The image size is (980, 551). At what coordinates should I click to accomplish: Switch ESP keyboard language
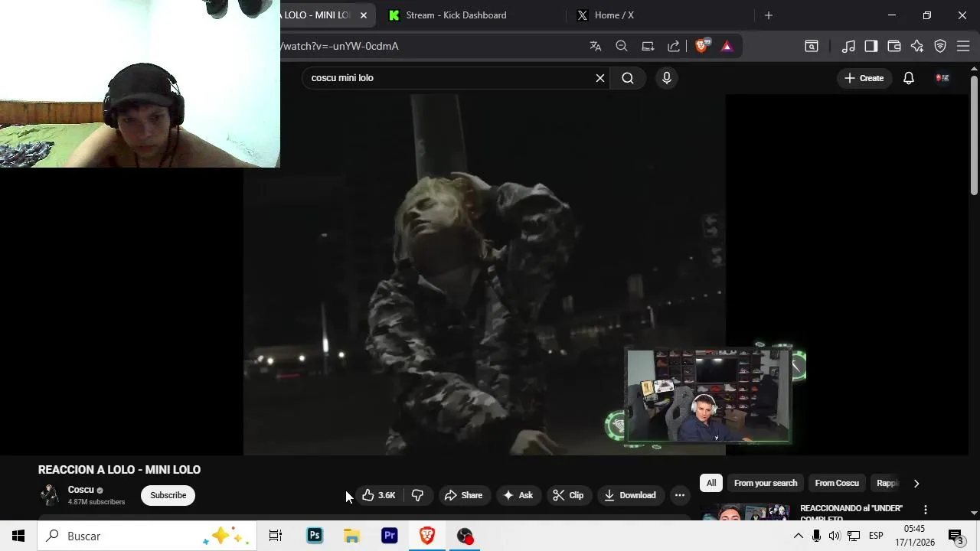click(x=876, y=536)
